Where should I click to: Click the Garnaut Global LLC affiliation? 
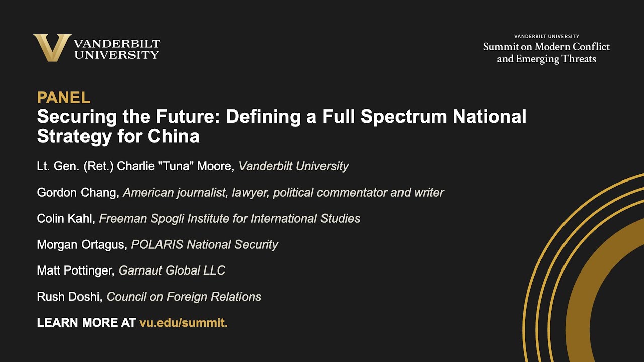pos(172,270)
